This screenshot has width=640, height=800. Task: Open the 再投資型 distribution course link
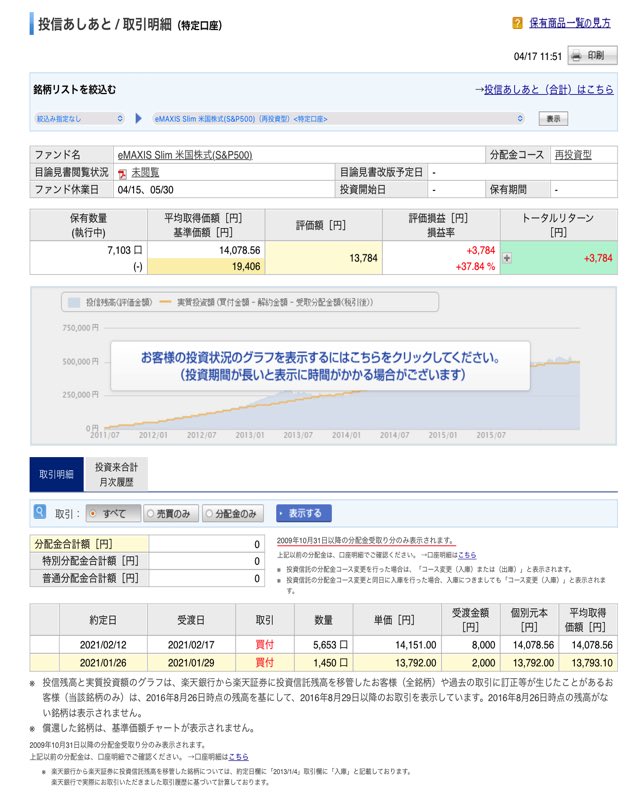pyautogui.click(x=572, y=155)
